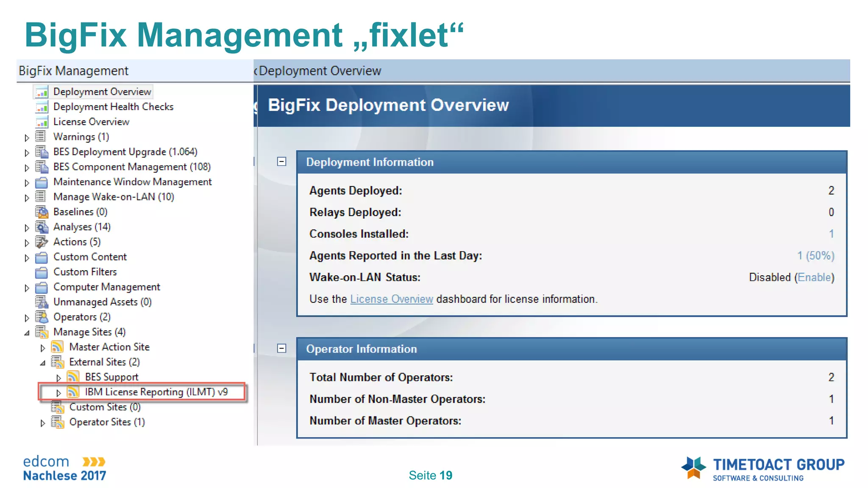The height and width of the screenshot is (488, 868).
Task: Expand BES Component Management node
Action: pyautogui.click(x=27, y=168)
